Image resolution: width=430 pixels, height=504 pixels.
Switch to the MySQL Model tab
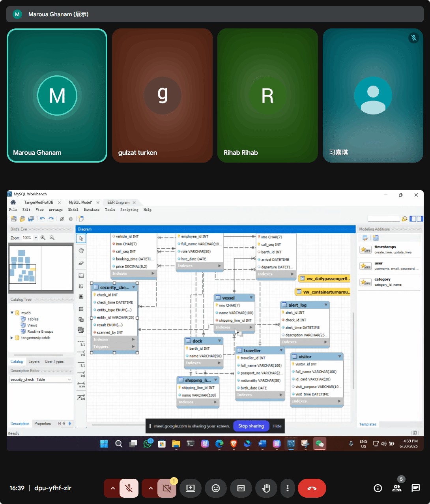click(x=80, y=202)
